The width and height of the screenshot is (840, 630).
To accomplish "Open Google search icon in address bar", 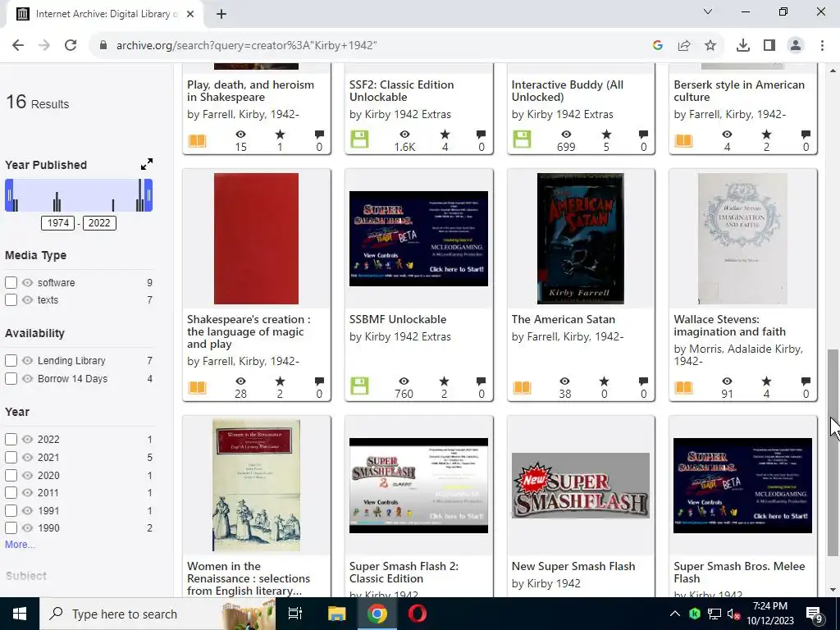I will click(x=658, y=46).
